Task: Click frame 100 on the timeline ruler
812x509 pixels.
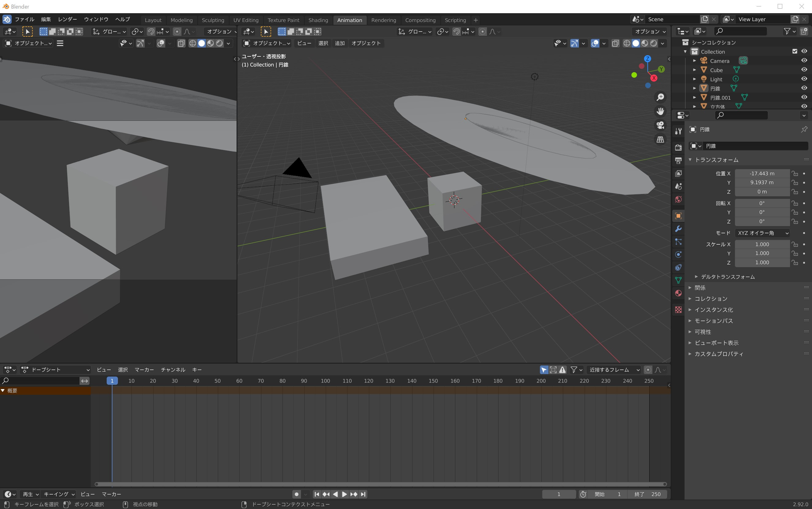Action: [x=325, y=381]
